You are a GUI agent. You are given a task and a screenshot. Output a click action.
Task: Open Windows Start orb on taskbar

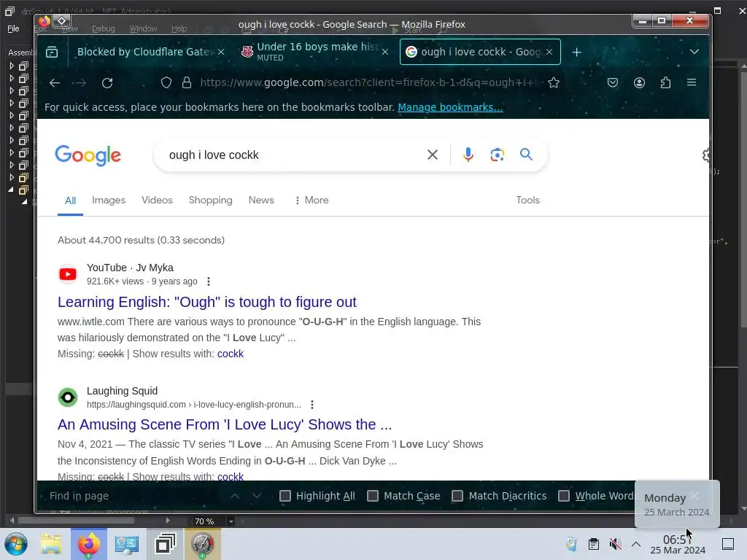tap(16, 544)
